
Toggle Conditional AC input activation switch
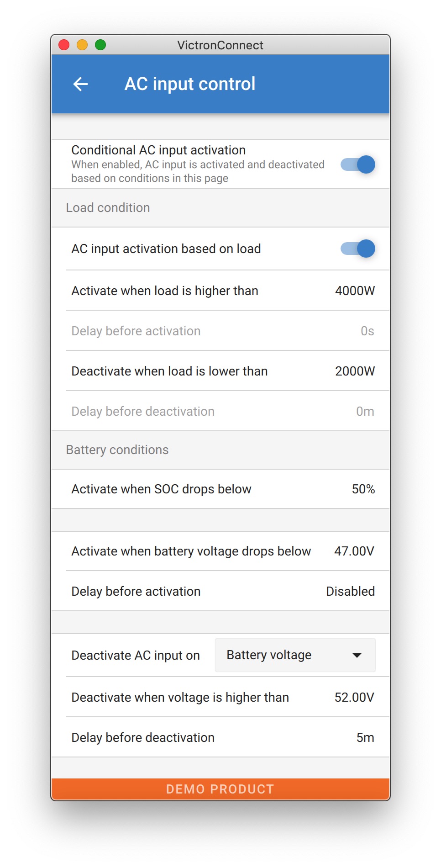[358, 164]
